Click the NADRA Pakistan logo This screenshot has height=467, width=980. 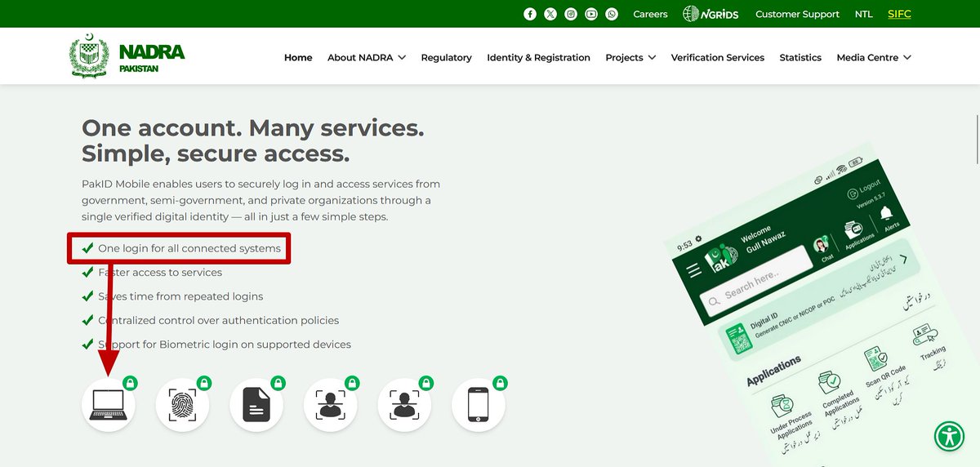point(127,57)
